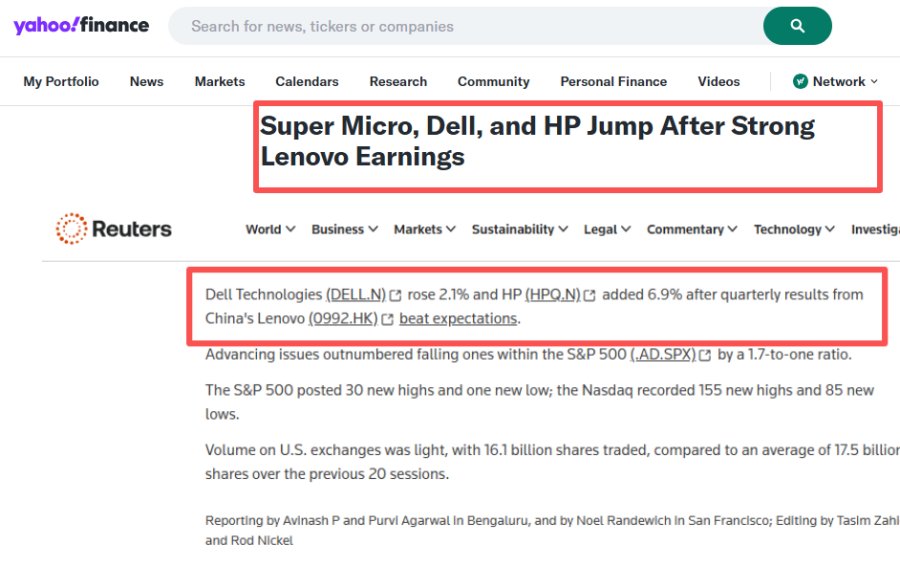This screenshot has width=900, height=566.
Task: Click the green search magnifier button
Action: 797,26
